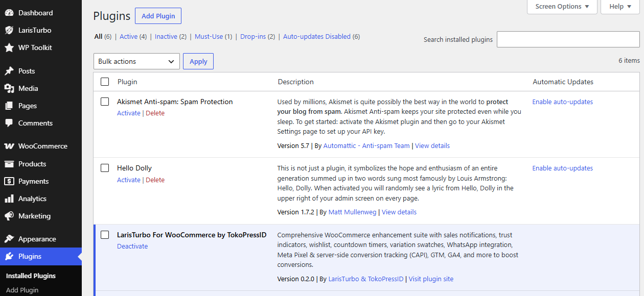Enable auto-updates for Hello Dolly
The height and width of the screenshot is (296, 644).
pyautogui.click(x=563, y=168)
